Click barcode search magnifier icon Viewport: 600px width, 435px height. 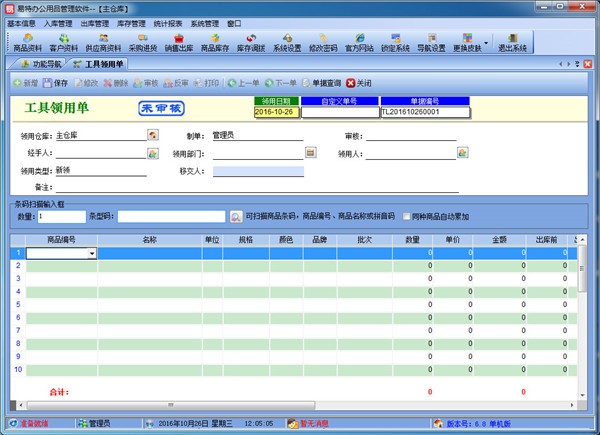click(236, 216)
